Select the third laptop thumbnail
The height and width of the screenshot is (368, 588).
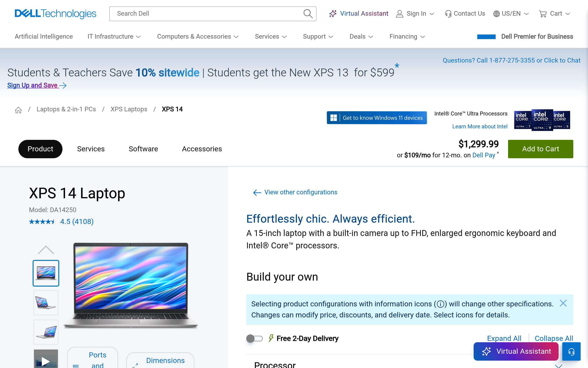[46, 332]
